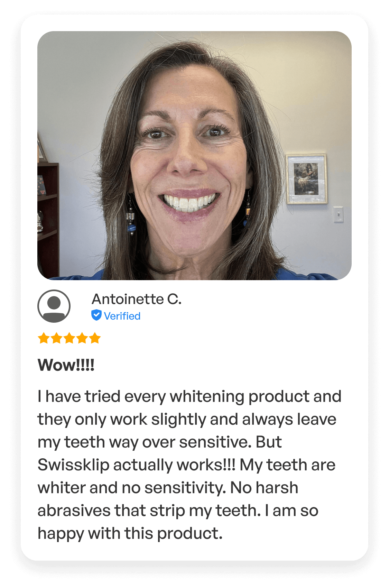The image size is (389, 588).
Task: Click the phrase 'No harsh' in the review
Action: [x=264, y=488]
